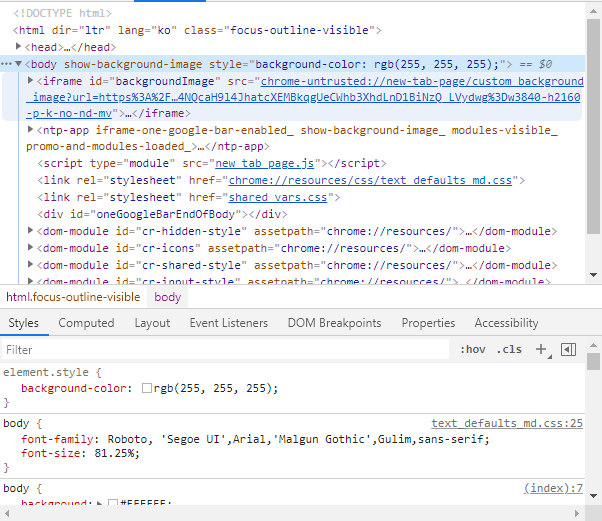Open the Accessibility tab
This screenshot has width=602, height=521.
coord(506,323)
